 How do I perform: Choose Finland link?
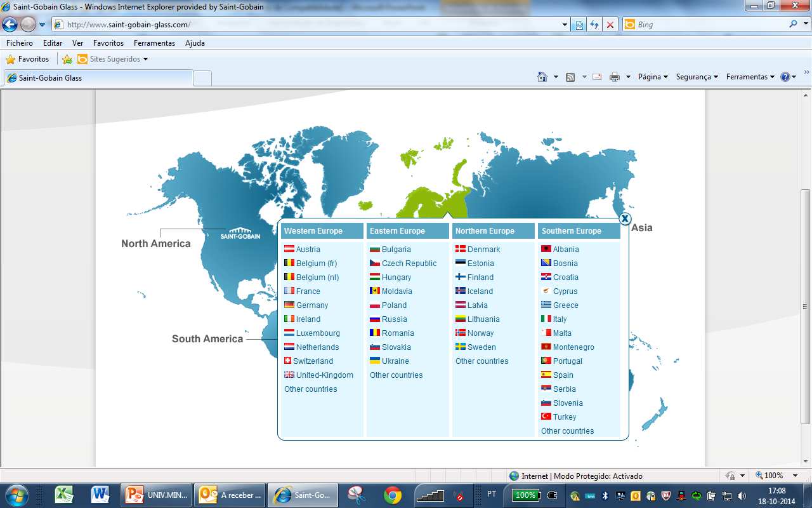pos(480,277)
